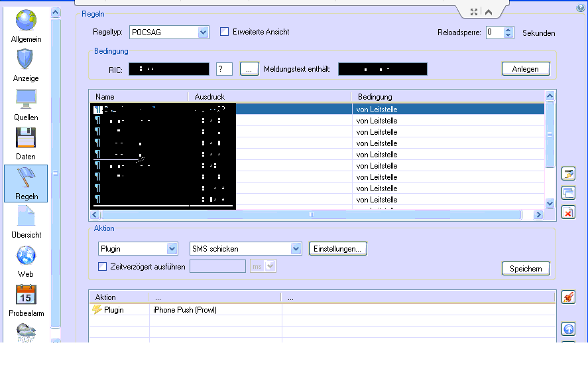Sort rules by Name column header

coord(139,96)
